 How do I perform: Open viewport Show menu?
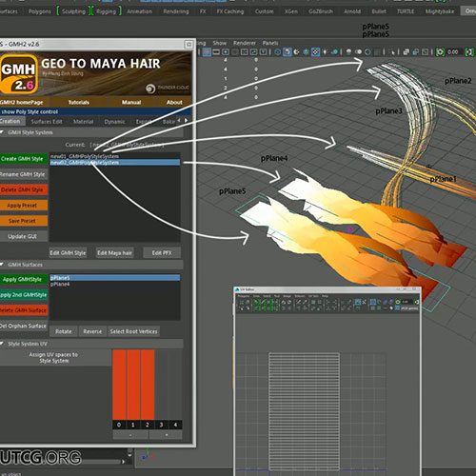220,43
